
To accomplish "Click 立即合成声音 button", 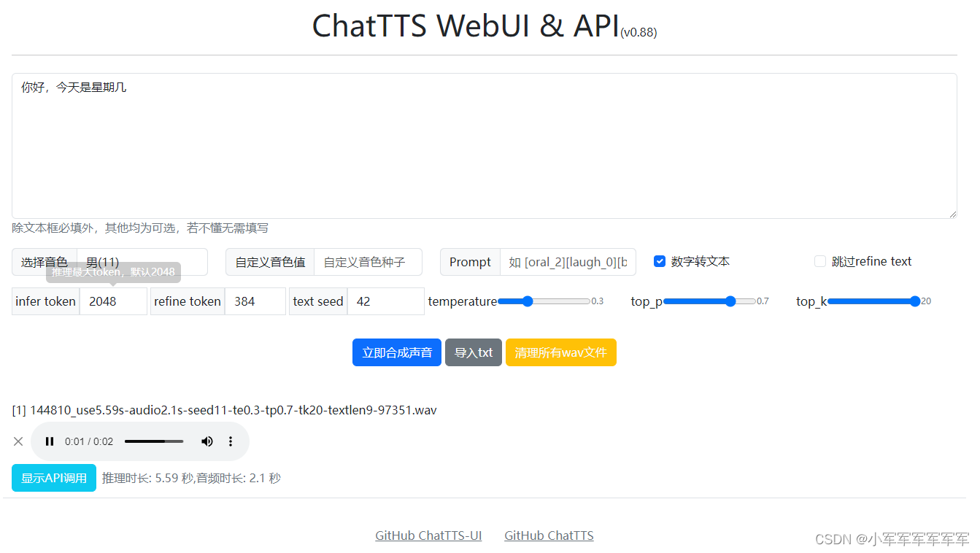I will click(x=397, y=352).
